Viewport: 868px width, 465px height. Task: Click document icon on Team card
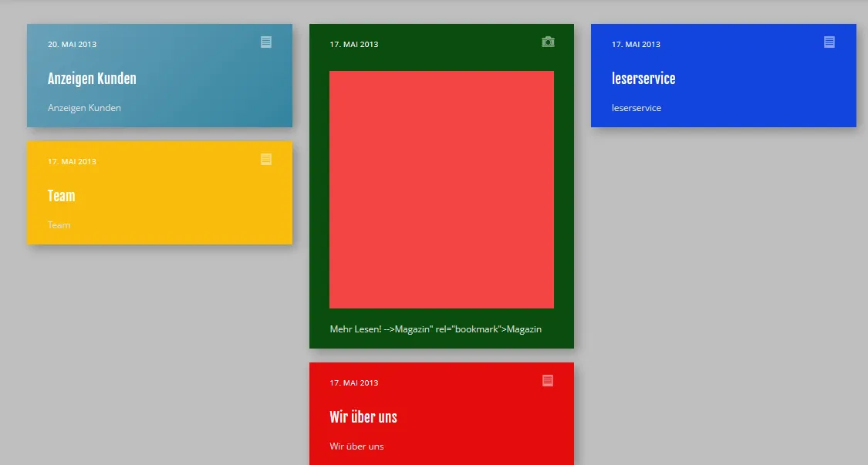pyautogui.click(x=266, y=160)
